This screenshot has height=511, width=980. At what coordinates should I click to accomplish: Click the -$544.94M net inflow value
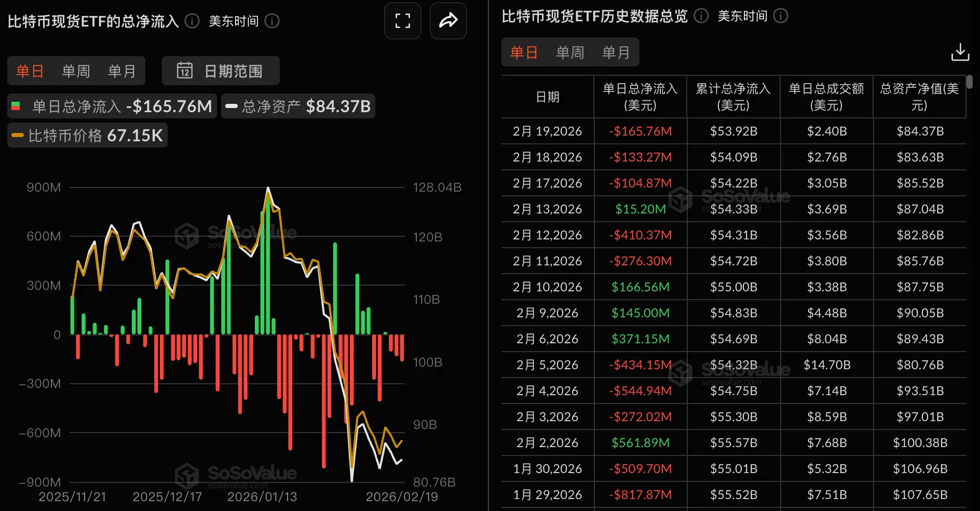(641, 391)
